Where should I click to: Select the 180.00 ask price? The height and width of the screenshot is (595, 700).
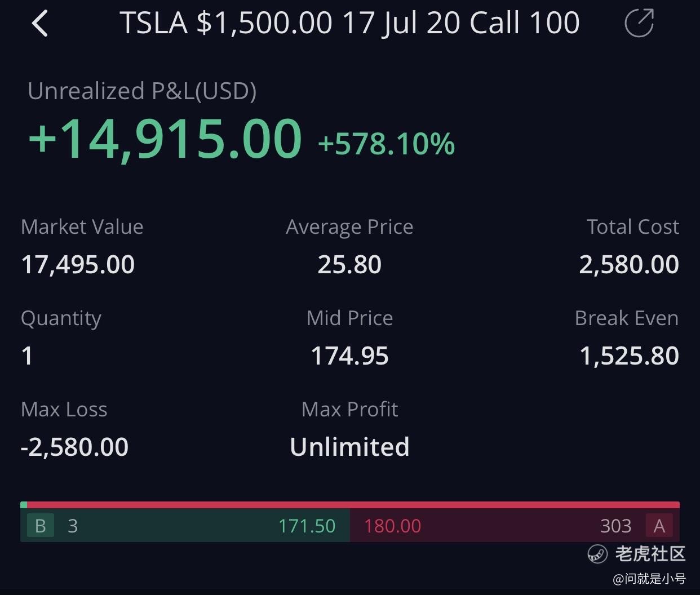(392, 526)
